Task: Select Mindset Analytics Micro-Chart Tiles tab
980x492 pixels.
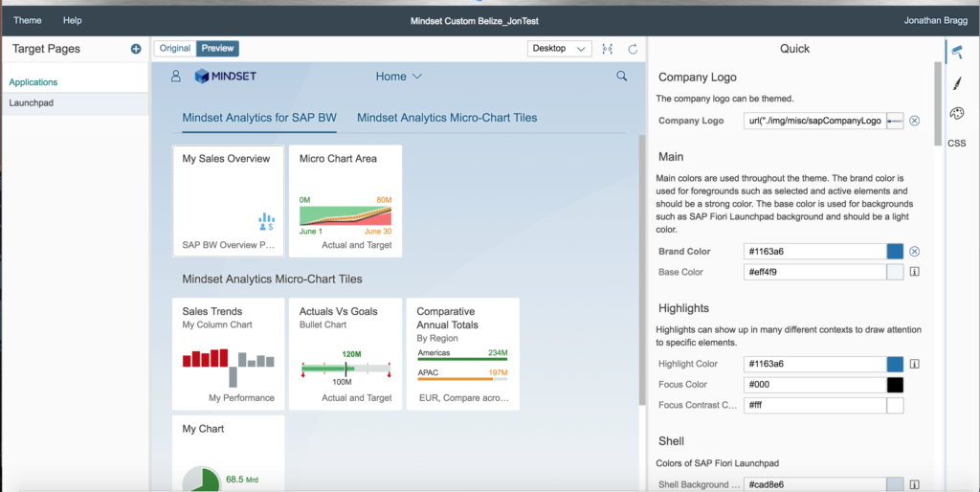Action: click(447, 118)
